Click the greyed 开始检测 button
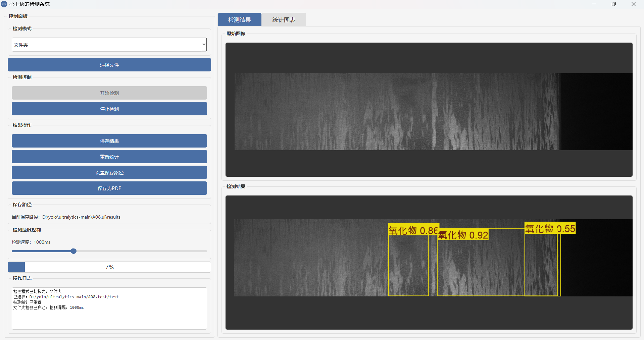This screenshot has width=644, height=340. coord(109,93)
